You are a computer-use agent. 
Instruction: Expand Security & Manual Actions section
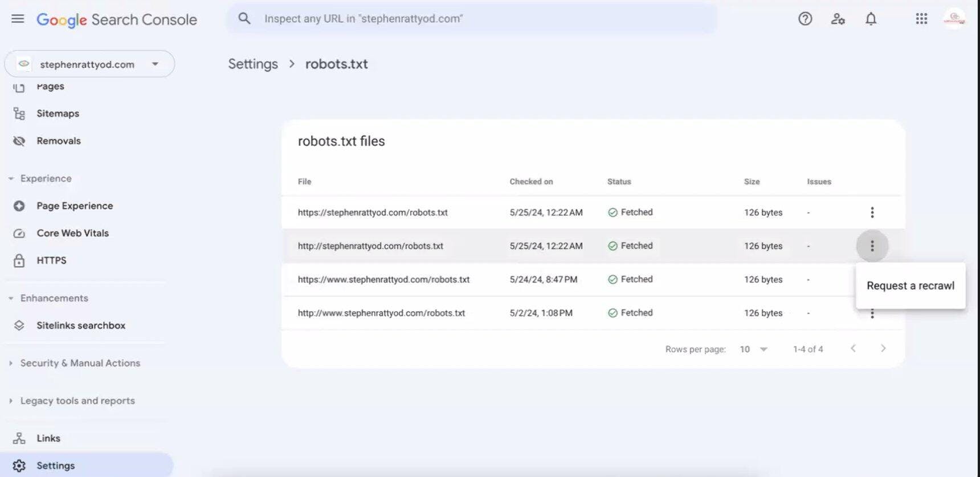(x=80, y=363)
